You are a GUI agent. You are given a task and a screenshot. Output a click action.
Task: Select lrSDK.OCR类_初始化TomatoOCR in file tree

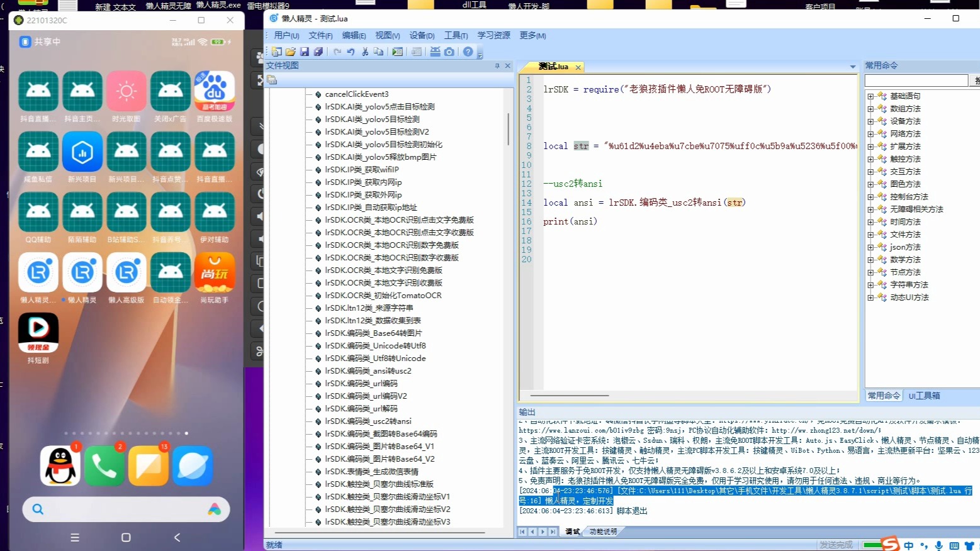[x=383, y=295]
